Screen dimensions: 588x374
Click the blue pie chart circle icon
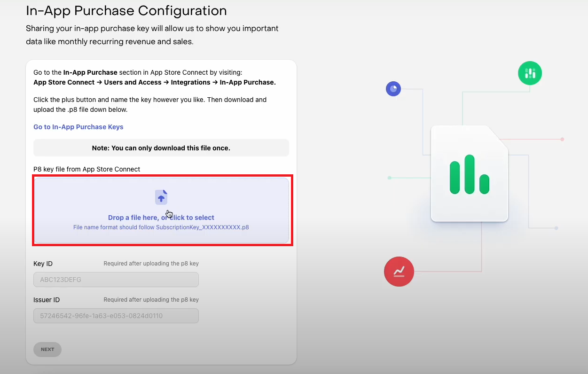click(393, 88)
